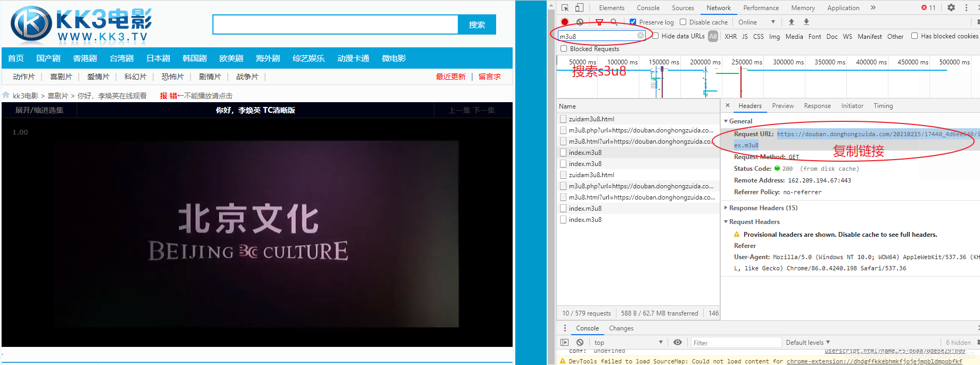Open DevTools settings gear
This screenshot has height=365, width=980.
951,7
